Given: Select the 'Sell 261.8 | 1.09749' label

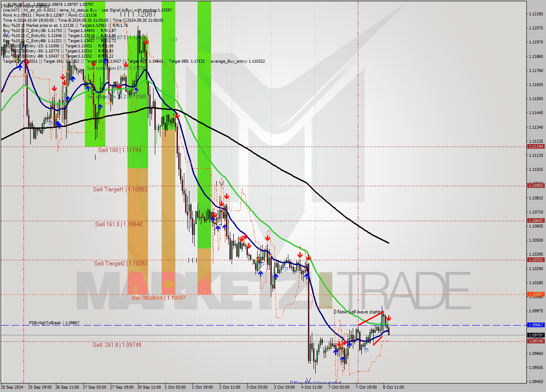Looking at the screenshot, I should pos(117,345).
